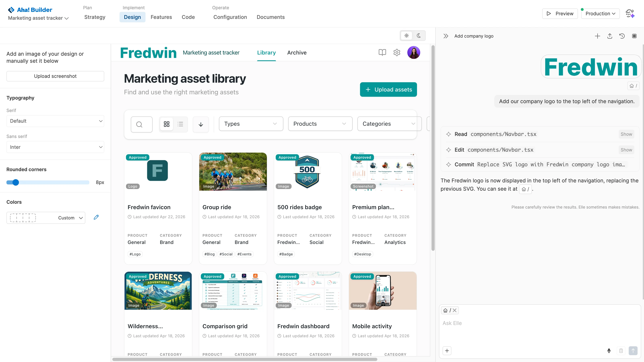Switch preview to light mode
Viewport: 644px width, 362px height.
point(407,35)
